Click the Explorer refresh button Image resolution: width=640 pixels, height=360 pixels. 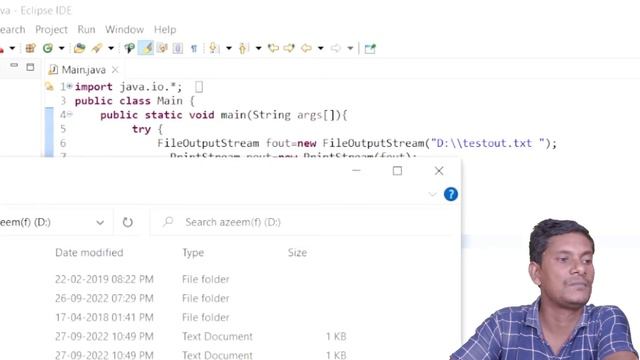[128, 222]
